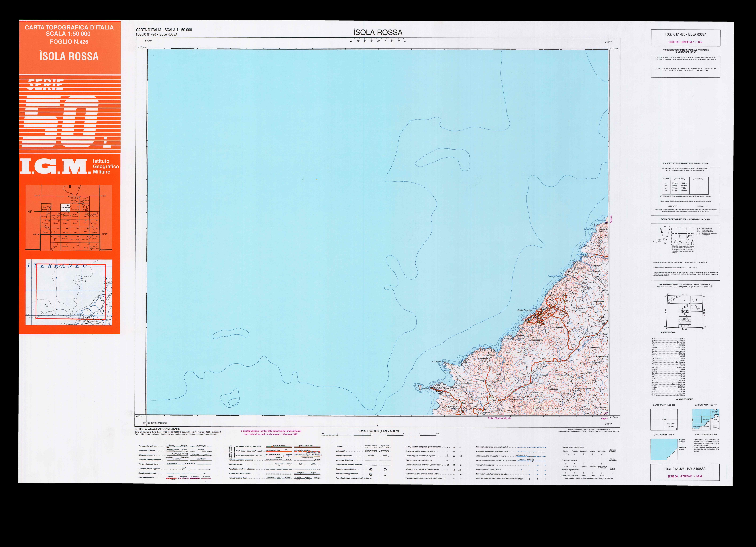Click the "Oleodotti" legend entry
Viewport: 756px width, 547px height.
pos(339,446)
